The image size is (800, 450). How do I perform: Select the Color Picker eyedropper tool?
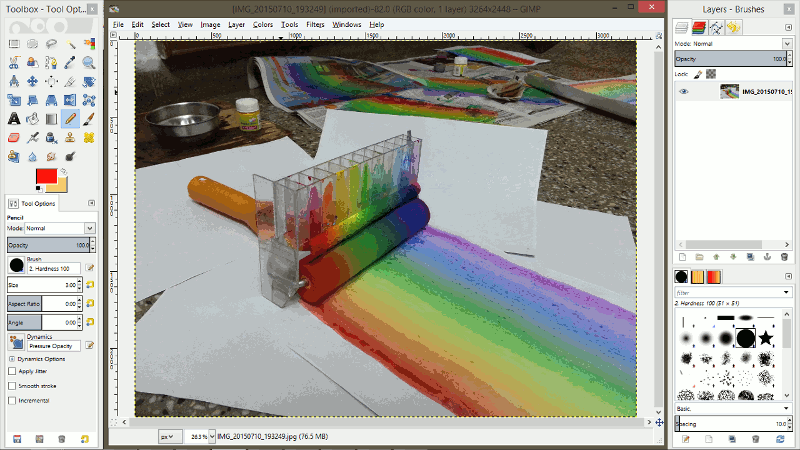[70, 63]
